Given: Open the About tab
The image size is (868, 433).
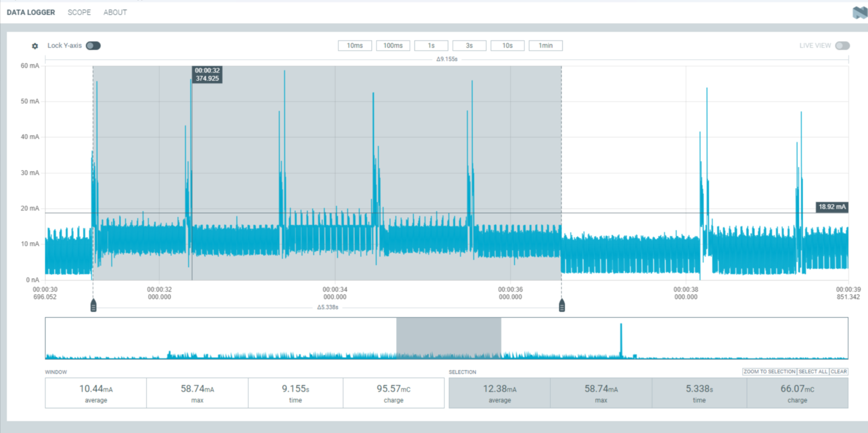Looking at the screenshot, I should pyautogui.click(x=115, y=12).
